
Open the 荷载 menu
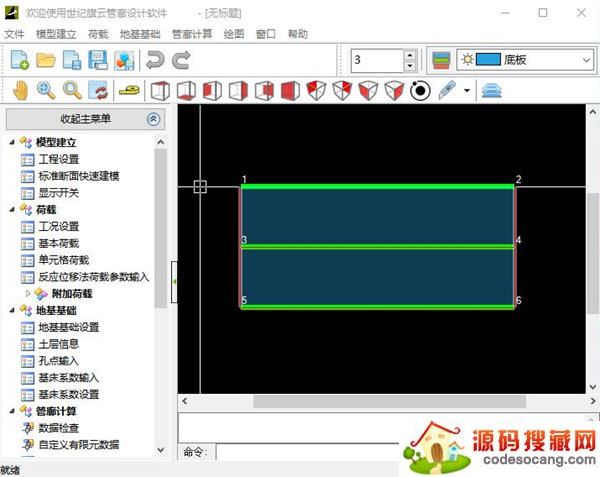pos(98,34)
